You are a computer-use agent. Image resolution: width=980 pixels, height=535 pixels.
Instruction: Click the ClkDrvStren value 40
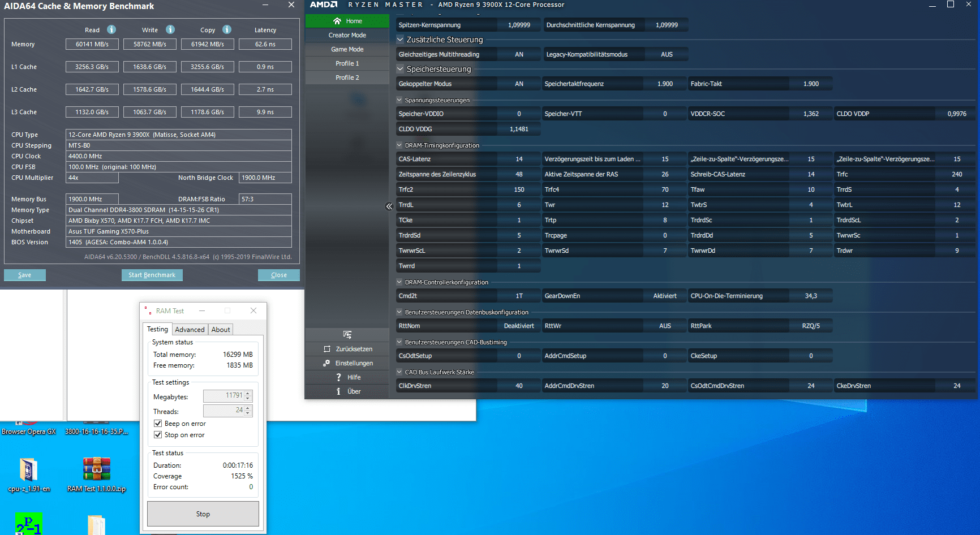[x=519, y=386]
